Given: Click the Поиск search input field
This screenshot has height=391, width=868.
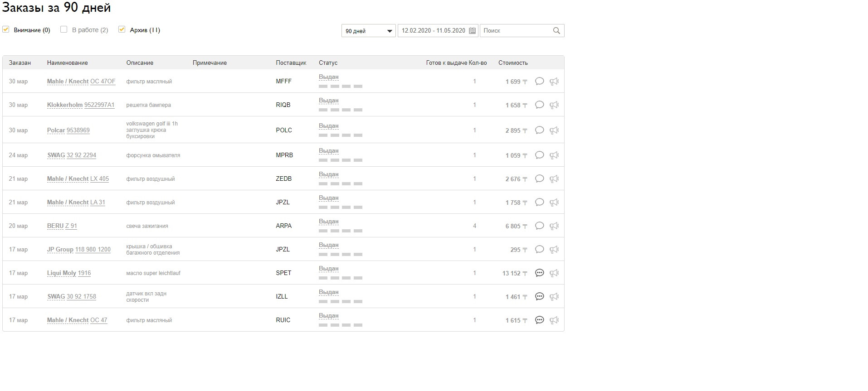Looking at the screenshot, I should [516, 31].
